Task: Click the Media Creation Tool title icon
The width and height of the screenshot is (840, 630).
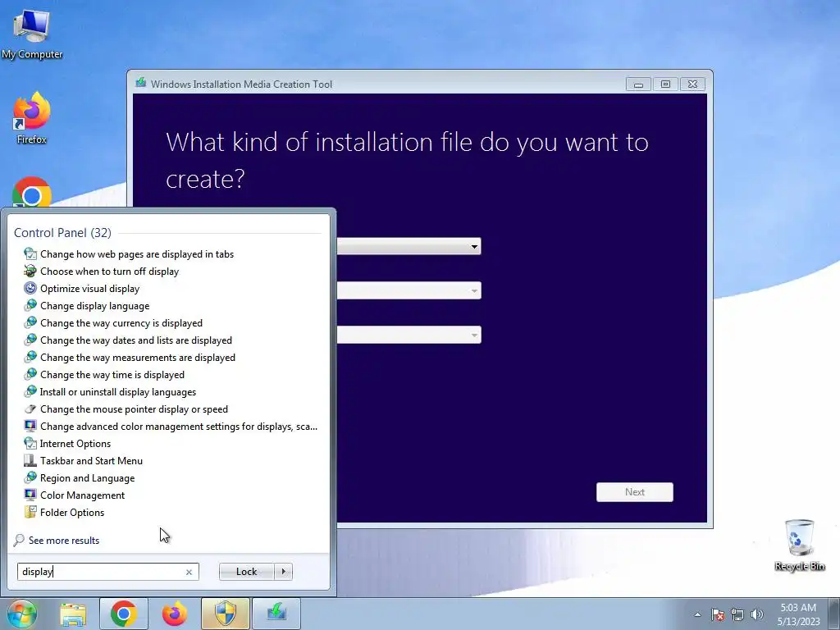Action: pos(141,83)
